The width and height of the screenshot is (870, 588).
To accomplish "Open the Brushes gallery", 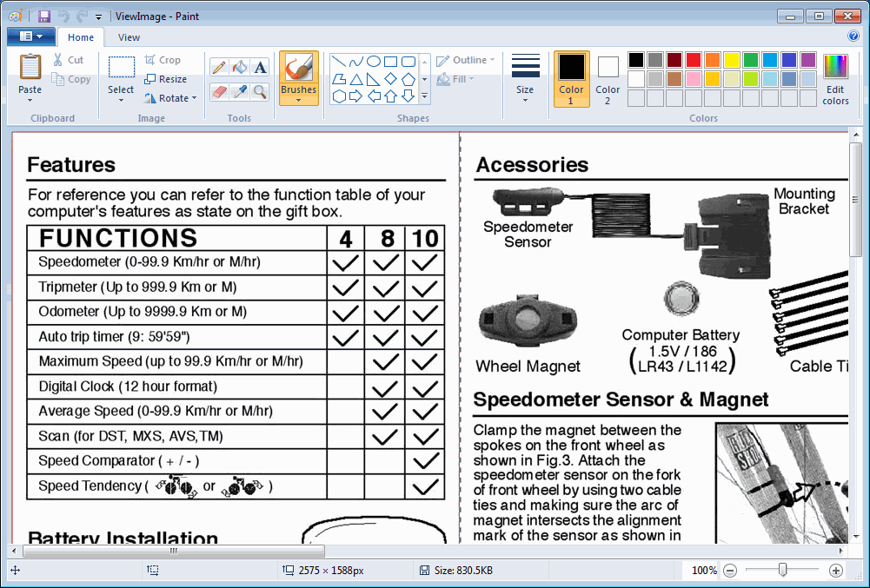I will pyautogui.click(x=299, y=77).
